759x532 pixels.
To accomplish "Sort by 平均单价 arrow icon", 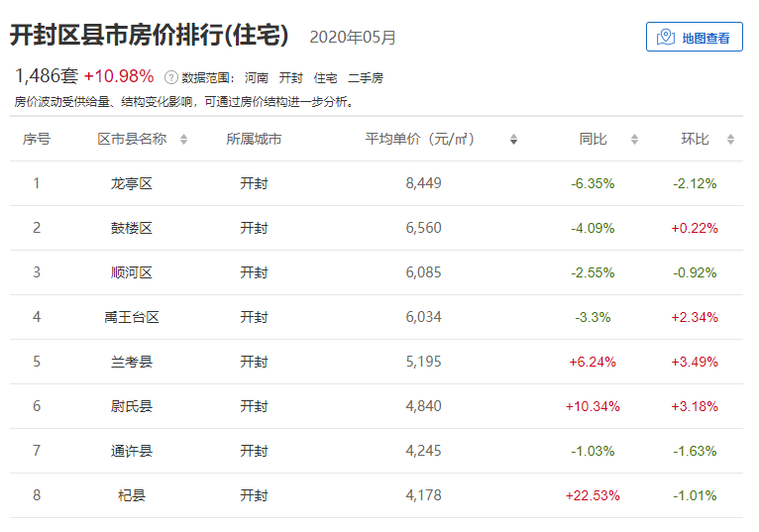I will [513, 140].
